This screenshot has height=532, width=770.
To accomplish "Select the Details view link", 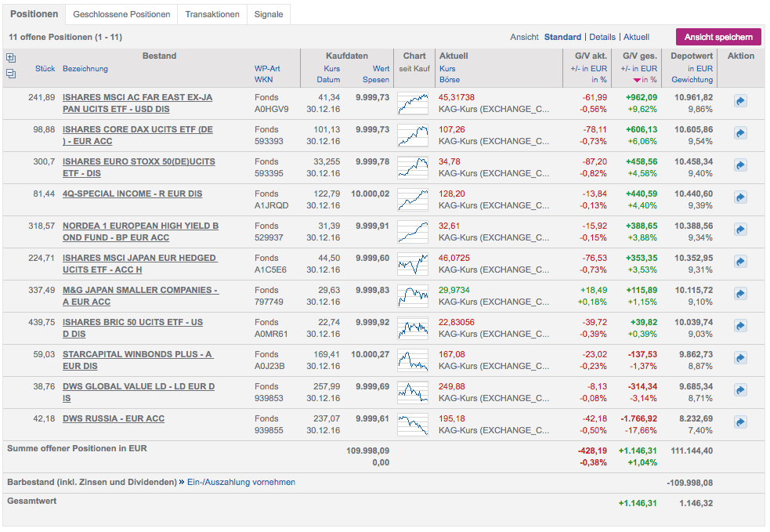I will [x=602, y=37].
